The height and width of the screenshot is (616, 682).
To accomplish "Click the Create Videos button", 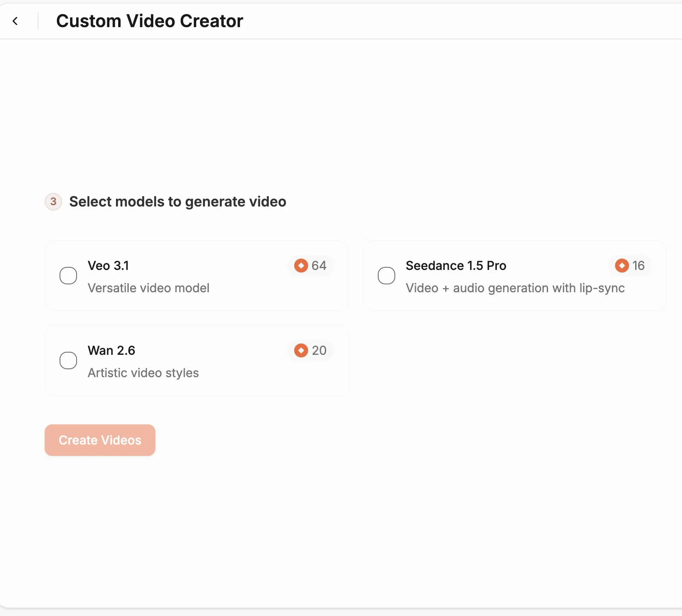I will (x=100, y=440).
